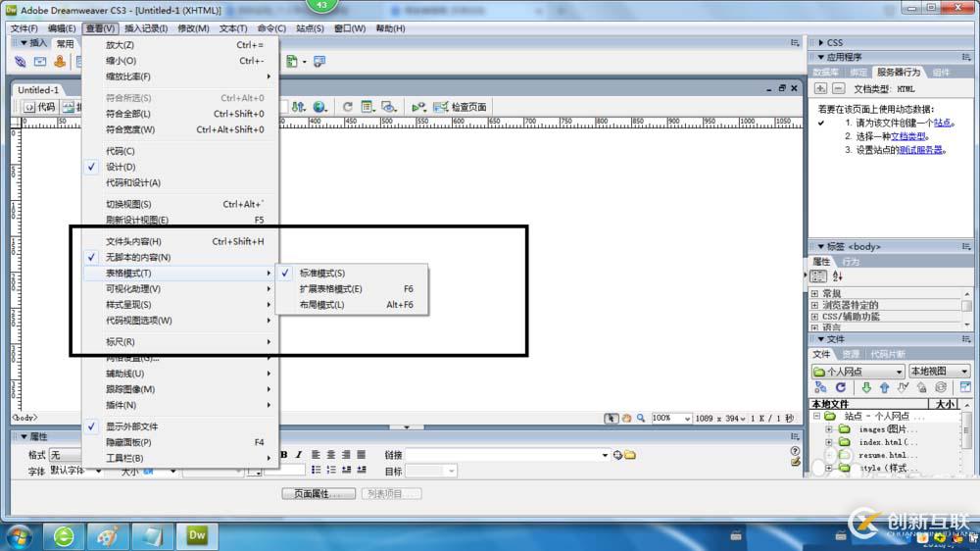
Task: Open the Modify menu in menu bar
Action: click(x=193, y=28)
